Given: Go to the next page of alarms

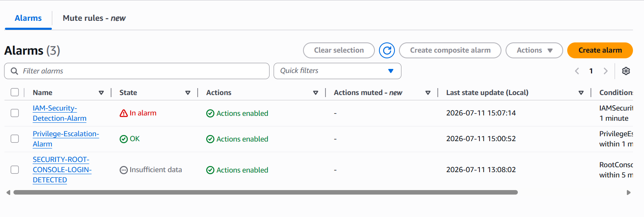Looking at the screenshot, I should (606, 71).
